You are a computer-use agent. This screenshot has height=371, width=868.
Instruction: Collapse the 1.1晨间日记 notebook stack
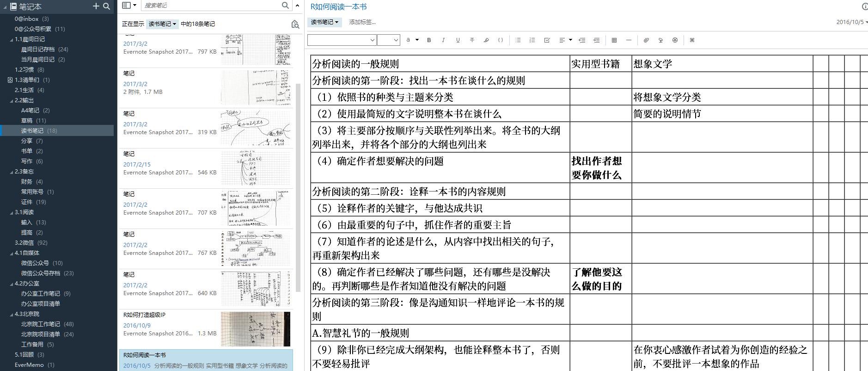coord(12,39)
